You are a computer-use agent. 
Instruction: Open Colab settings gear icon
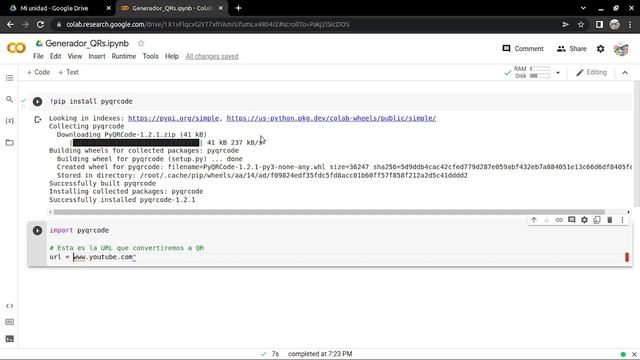(x=600, y=49)
